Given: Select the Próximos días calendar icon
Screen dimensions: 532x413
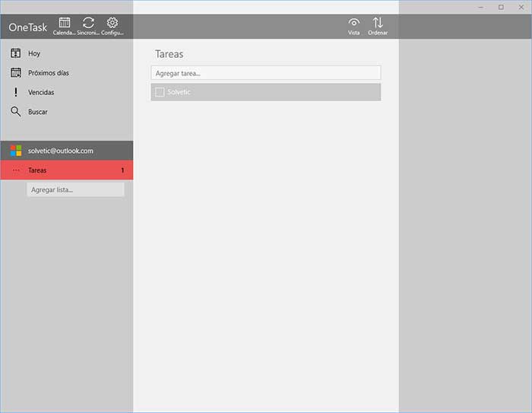Looking at the screenshot, I should pyautogui.click(x=16, y=73).
